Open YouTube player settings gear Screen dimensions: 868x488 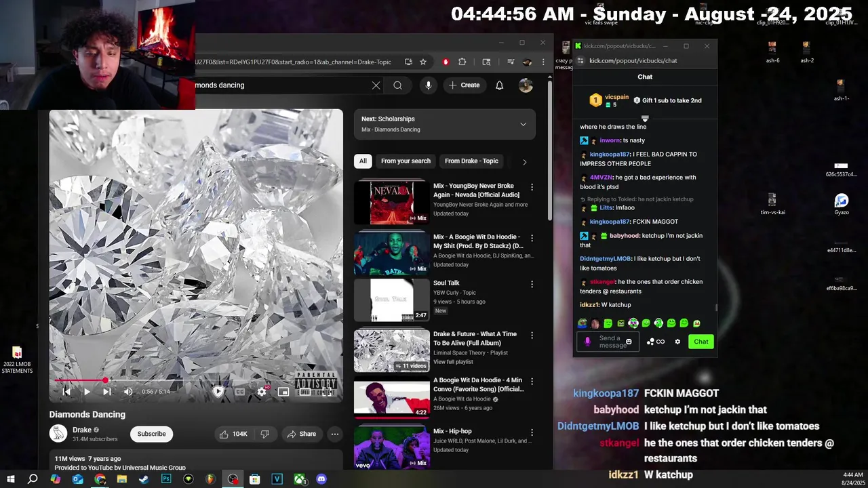(x=262, y=391)
